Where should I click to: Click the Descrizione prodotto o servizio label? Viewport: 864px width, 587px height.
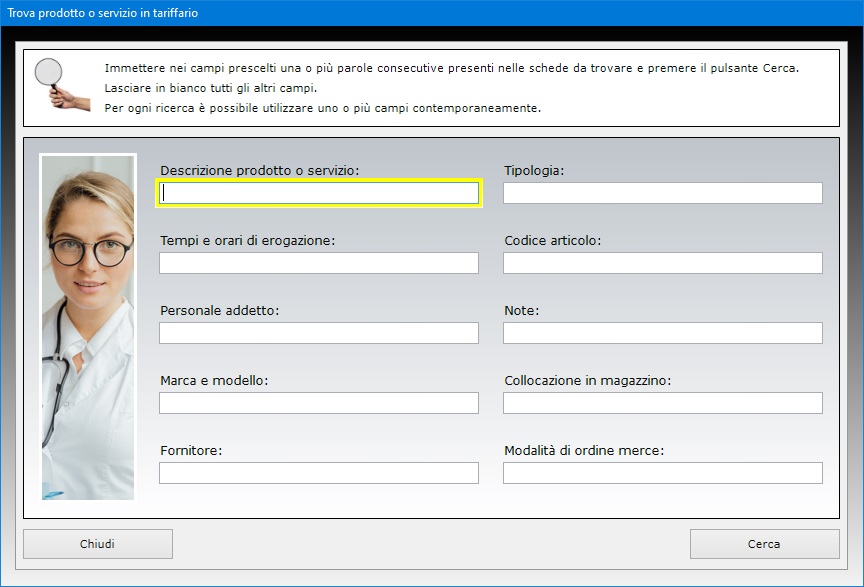pos(260,171)
